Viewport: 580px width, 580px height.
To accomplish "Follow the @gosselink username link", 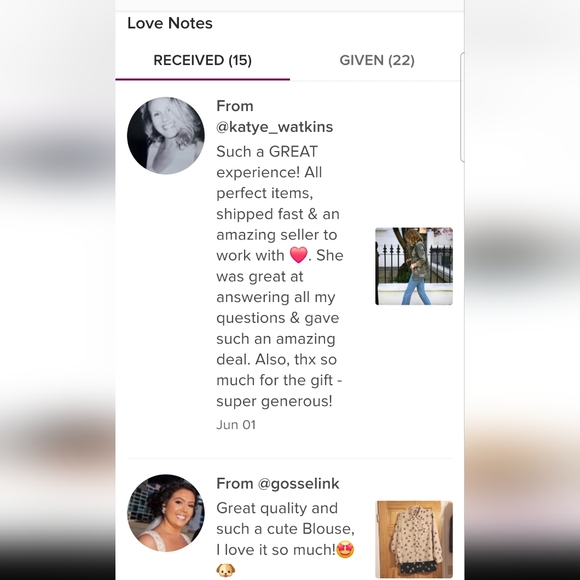I will pyautogui.click(x=298, y=483).
